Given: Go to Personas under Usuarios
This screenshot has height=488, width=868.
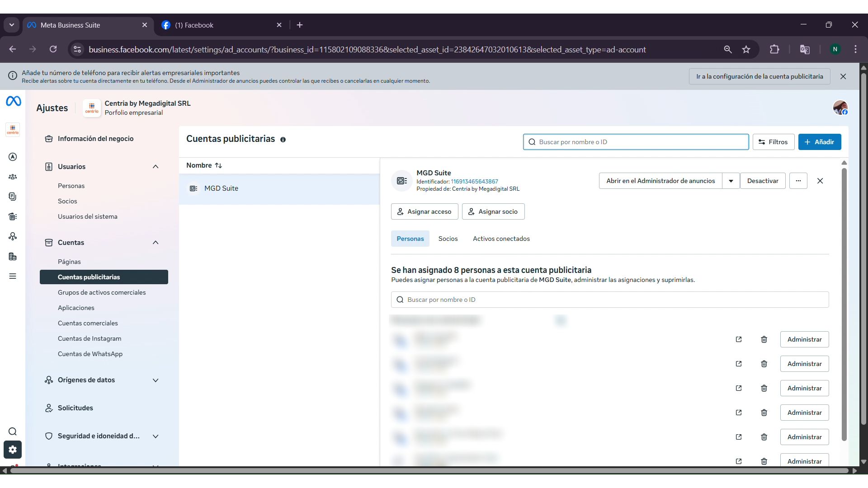Looking at the screenshot, I should pos(71,186).
